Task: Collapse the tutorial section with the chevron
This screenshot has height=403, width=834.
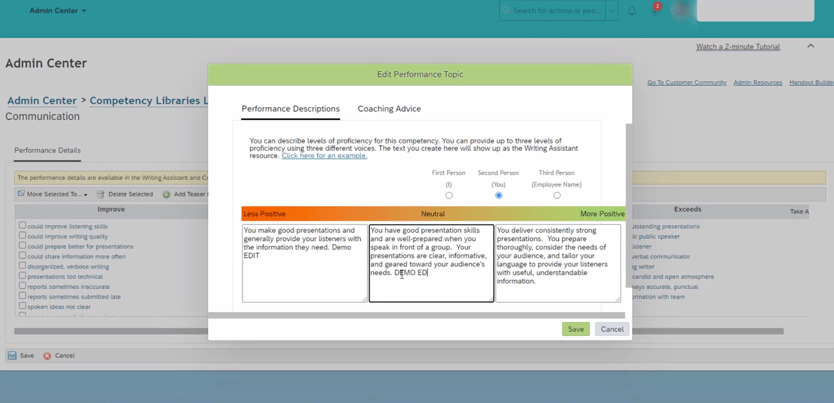Action: pos(810,46)
